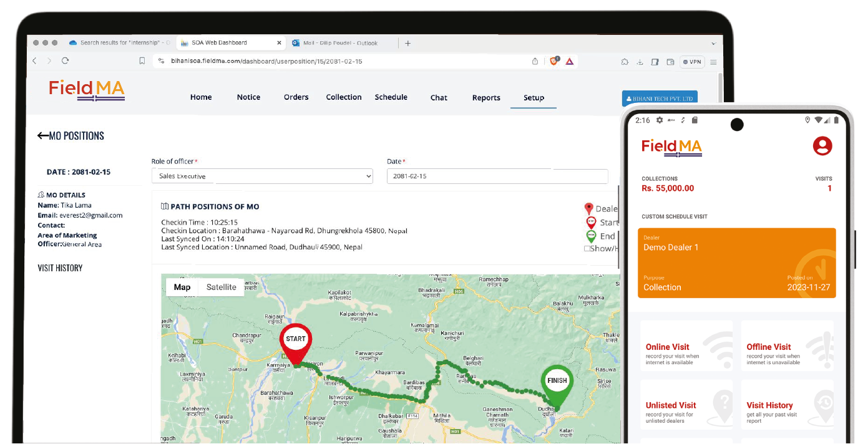Open the Visit History tile on the phone
The image size is (868, 444).
(x=788, y=404)
